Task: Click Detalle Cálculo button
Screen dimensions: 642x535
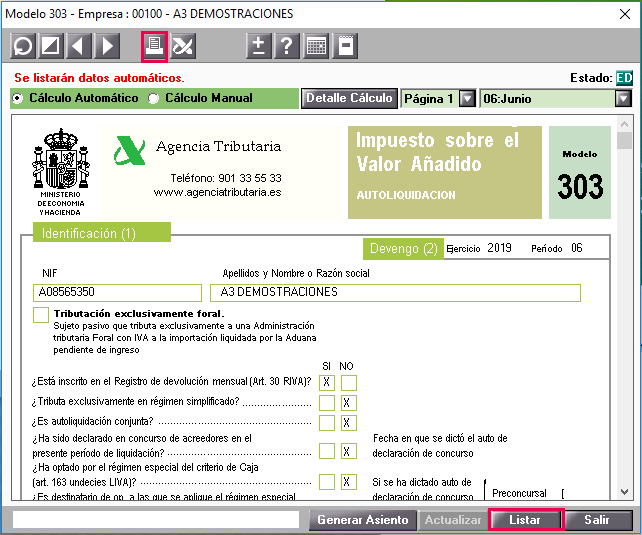Action: coord(349,99)
